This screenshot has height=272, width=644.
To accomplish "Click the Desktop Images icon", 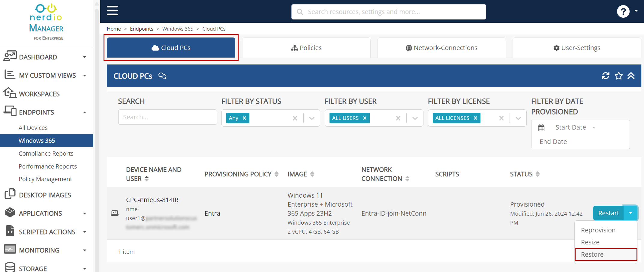I will 10,194.
